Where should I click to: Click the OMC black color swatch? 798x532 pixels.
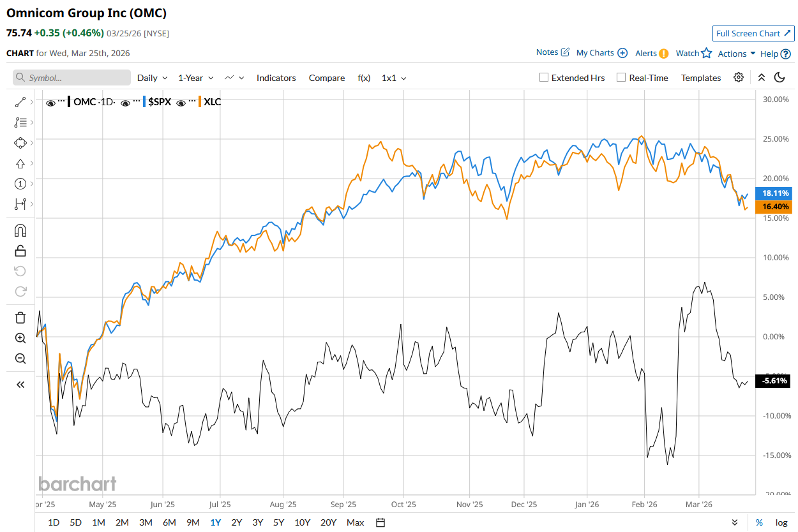[x=69, y=101]
